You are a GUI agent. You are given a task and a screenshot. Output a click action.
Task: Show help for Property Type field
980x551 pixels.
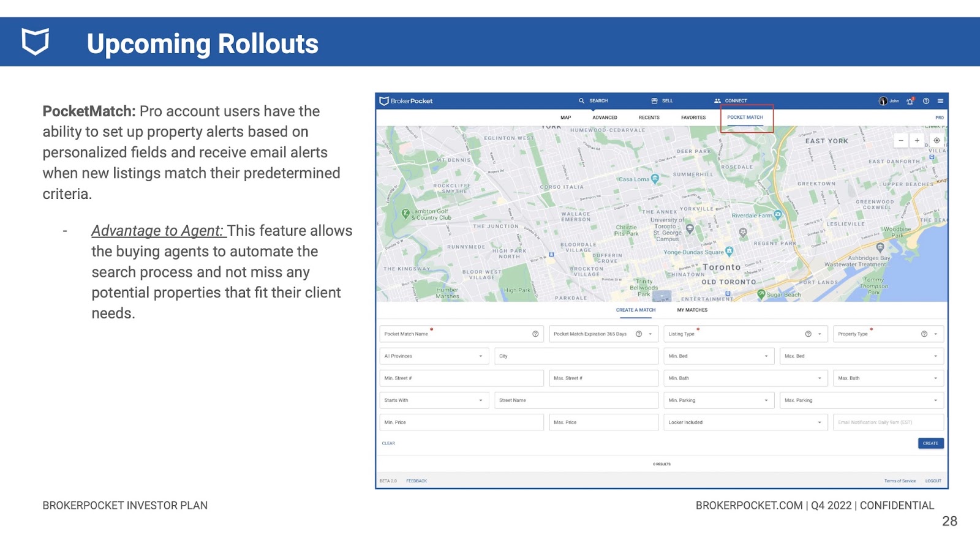click(924, 334)
